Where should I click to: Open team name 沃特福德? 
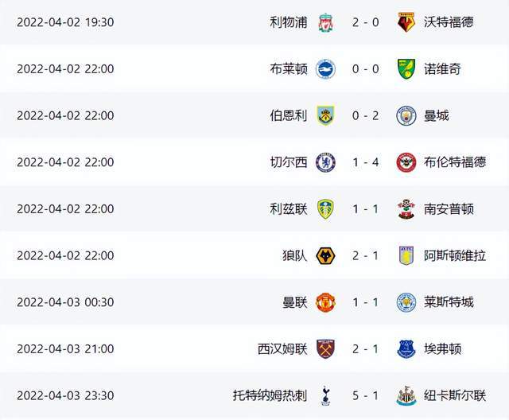tap(449, 22)
